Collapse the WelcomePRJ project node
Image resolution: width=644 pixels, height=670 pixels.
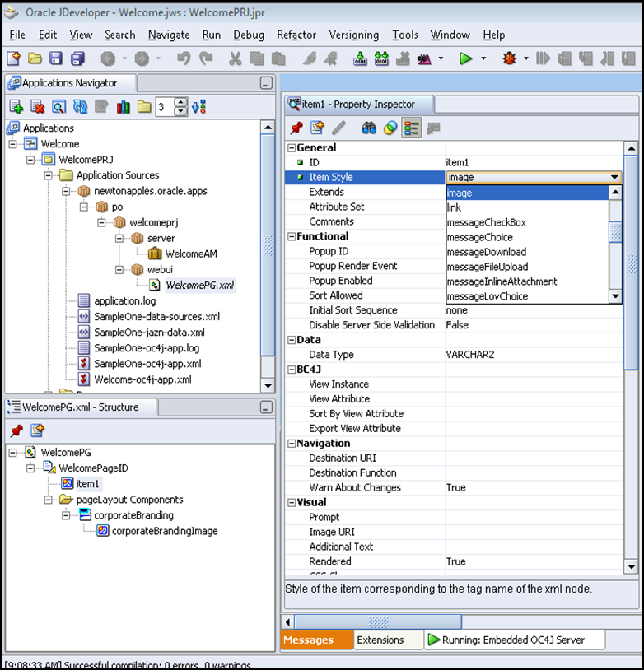click(30, 160)
